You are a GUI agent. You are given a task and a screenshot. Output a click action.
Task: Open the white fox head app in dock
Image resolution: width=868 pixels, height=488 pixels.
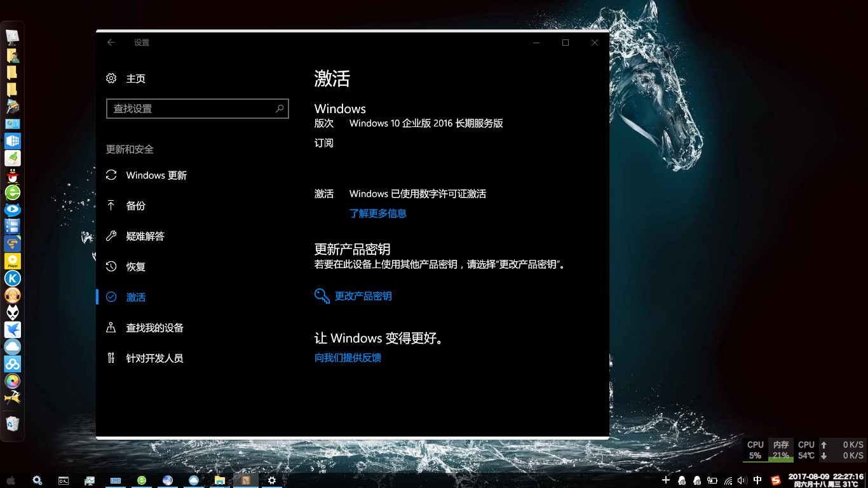click(13, 313)
